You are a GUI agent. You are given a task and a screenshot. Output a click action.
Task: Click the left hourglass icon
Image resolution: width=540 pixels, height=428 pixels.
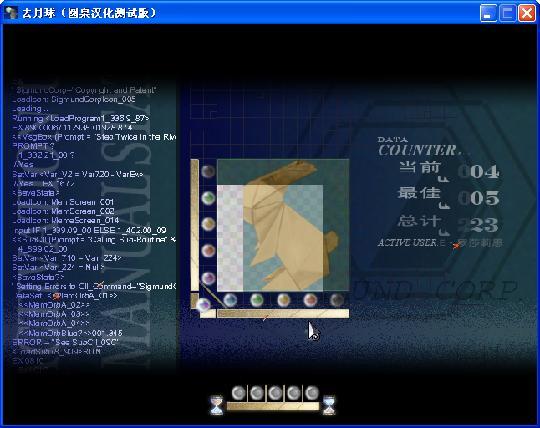point(217,405)
